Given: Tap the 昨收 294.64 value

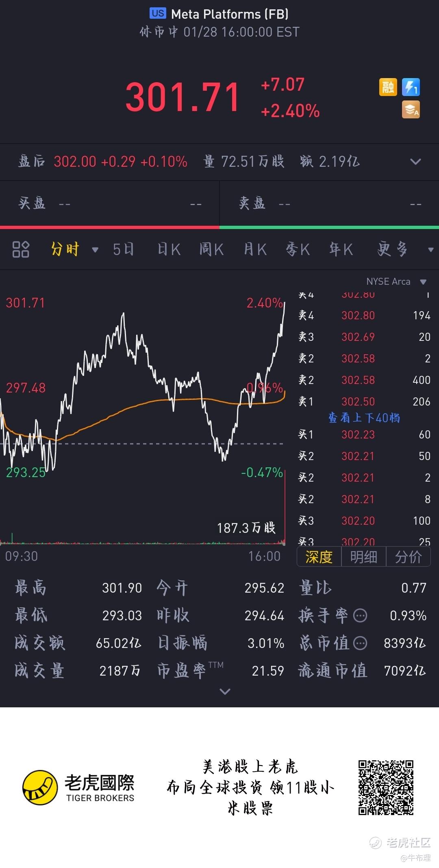Looking at the screenshot, I should coord(264,615).
